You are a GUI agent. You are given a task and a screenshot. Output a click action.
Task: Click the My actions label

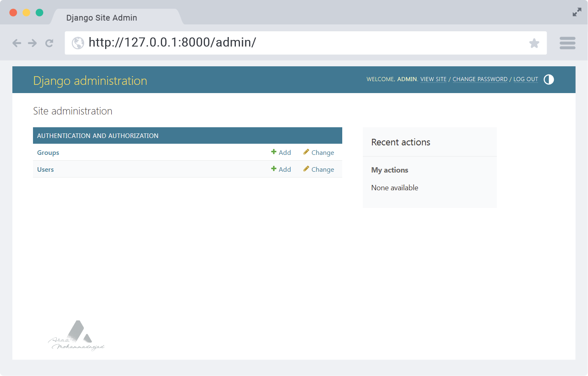coord(390,170)
